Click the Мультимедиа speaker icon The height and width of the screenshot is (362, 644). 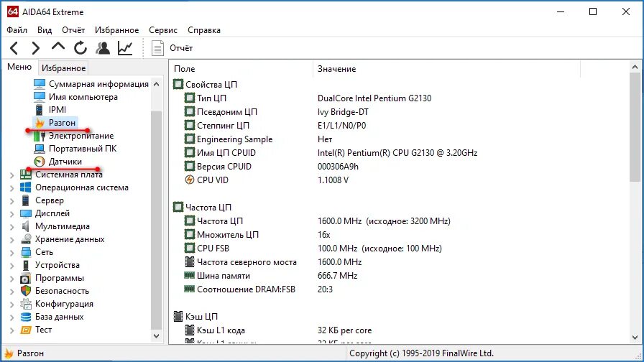(25, 226)
